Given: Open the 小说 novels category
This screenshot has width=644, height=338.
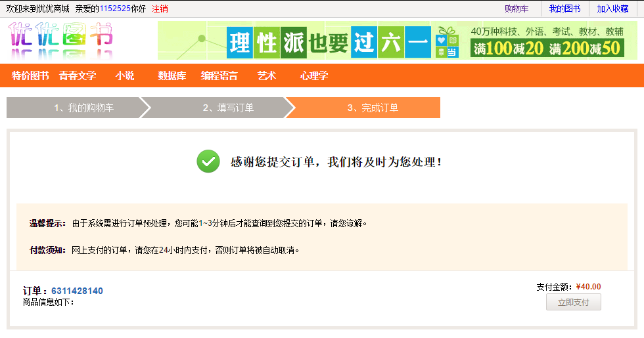Looking at the screenshot, I should (x=124, y=75).
